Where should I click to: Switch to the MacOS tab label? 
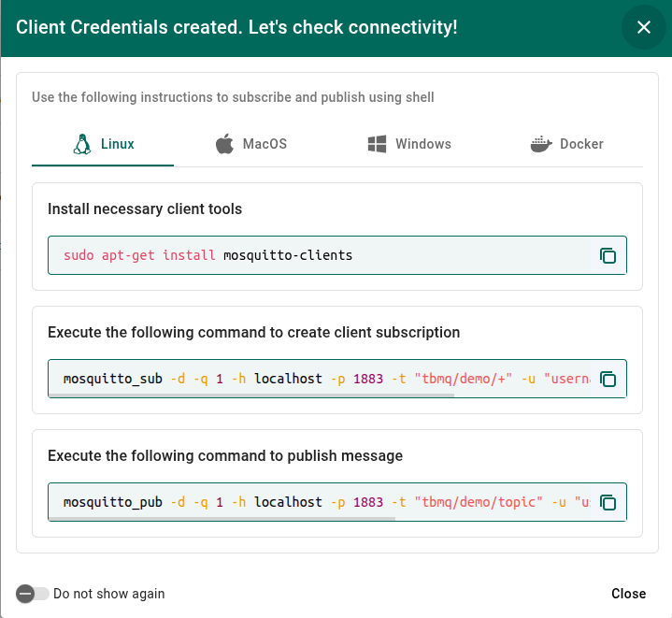coord(265,144)
